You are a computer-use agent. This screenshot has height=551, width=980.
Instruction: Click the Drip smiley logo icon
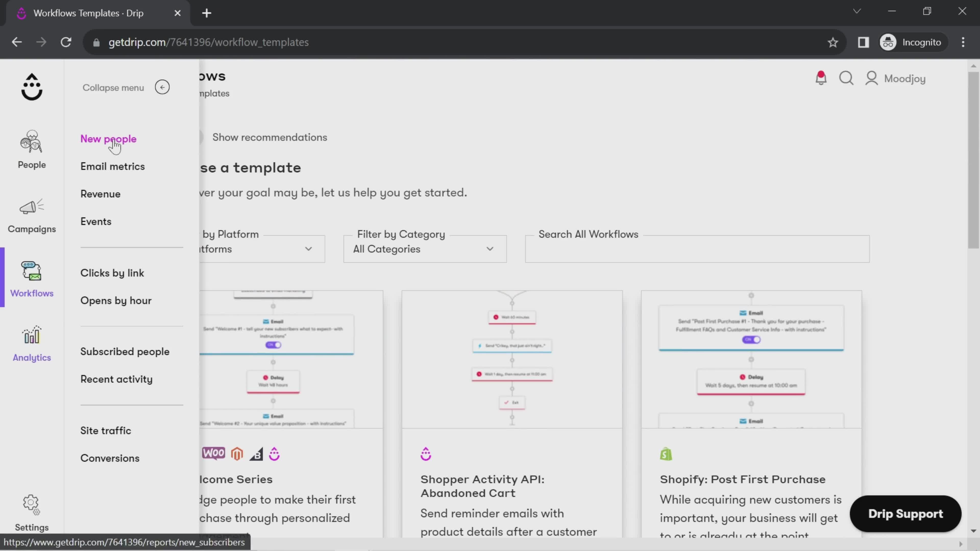click(x=32, y=88)
